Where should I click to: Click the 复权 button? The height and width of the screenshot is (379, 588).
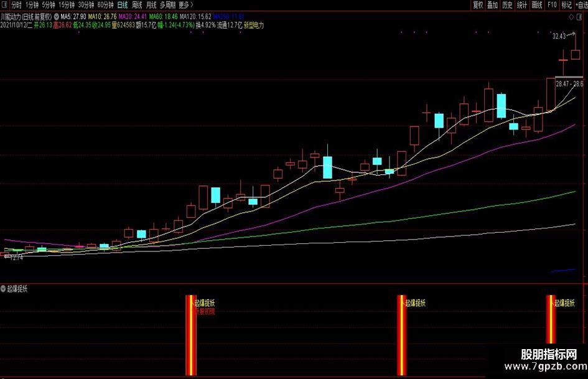478,5
